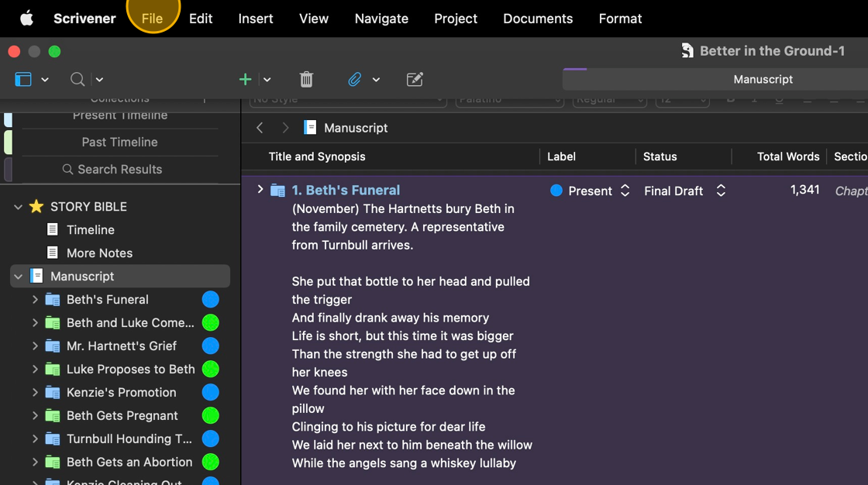Open the File menu
Viewport: 868px width, 485px height.
tap(152, 19)
